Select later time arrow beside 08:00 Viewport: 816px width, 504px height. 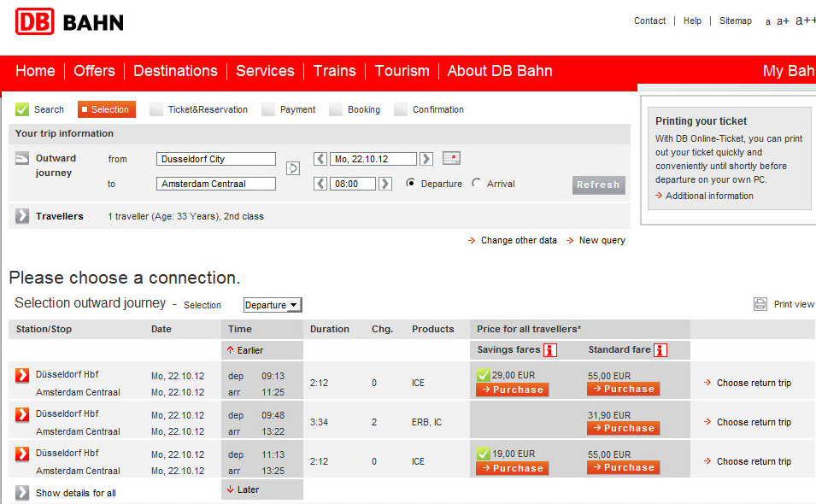click(385, 184)
